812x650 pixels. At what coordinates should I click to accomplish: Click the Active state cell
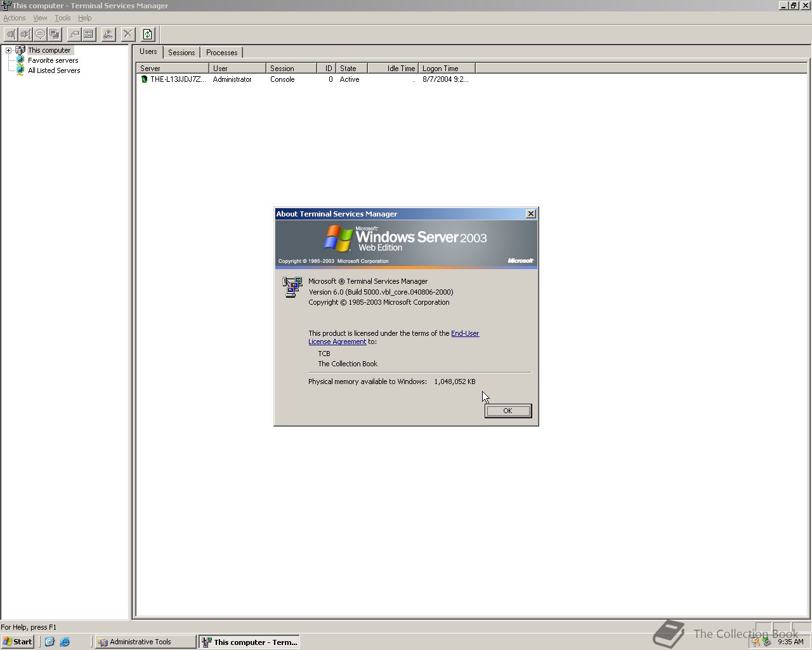tap(350, 79)
